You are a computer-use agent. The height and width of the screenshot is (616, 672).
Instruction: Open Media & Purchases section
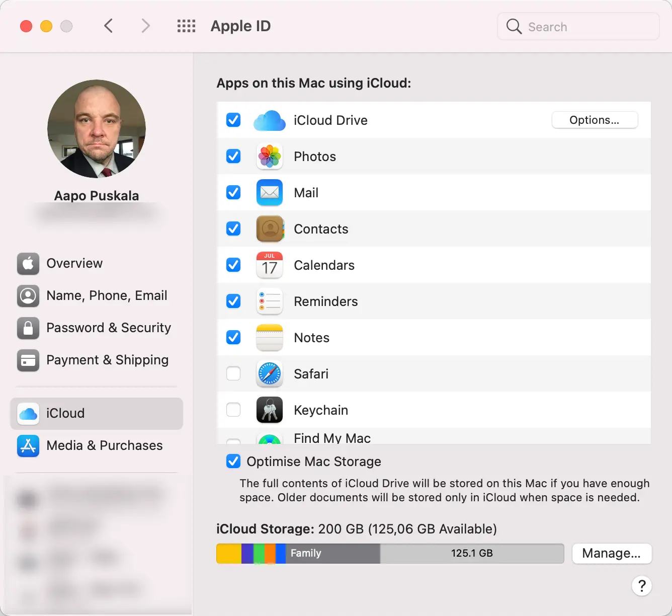point(97,446)
